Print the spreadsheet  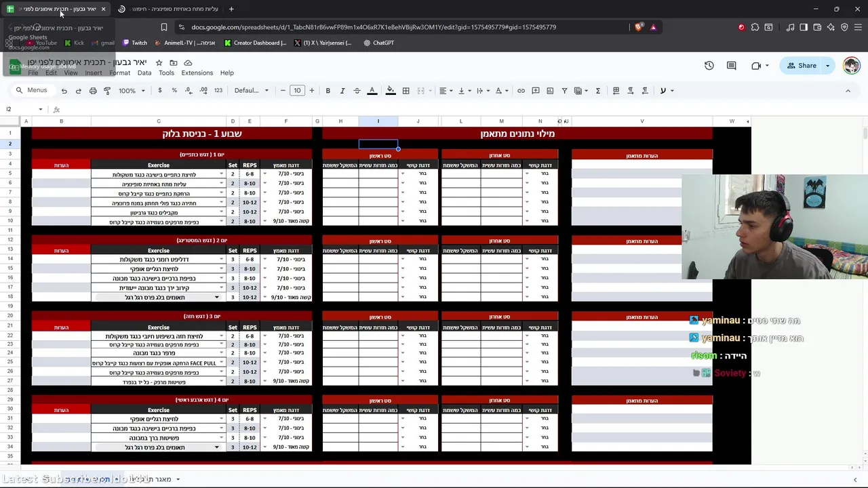point(93,91)
